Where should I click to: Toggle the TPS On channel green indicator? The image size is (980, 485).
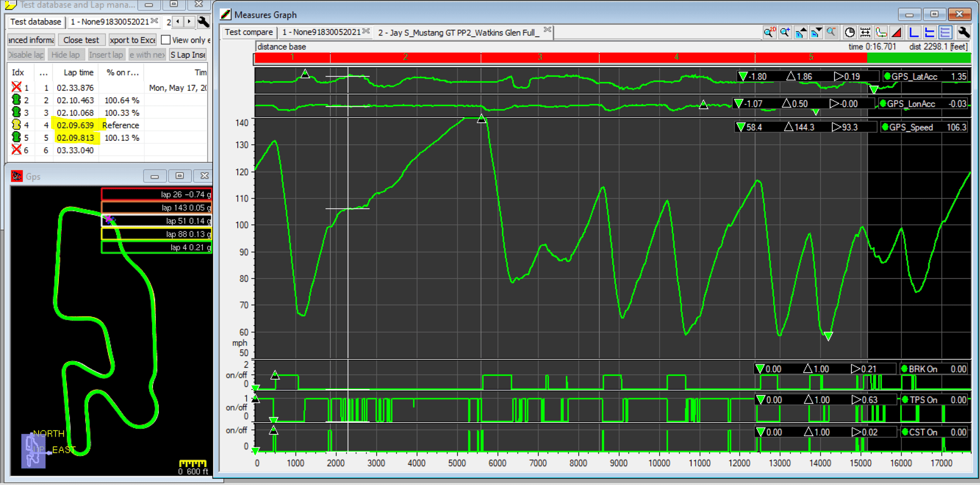tap(905, 399)
